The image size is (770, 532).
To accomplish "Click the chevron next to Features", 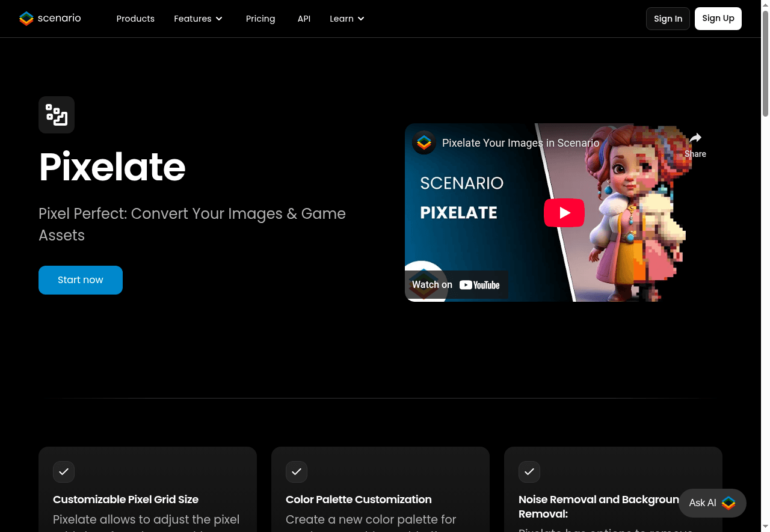I will pyautogui.click(x=219, y=19).
